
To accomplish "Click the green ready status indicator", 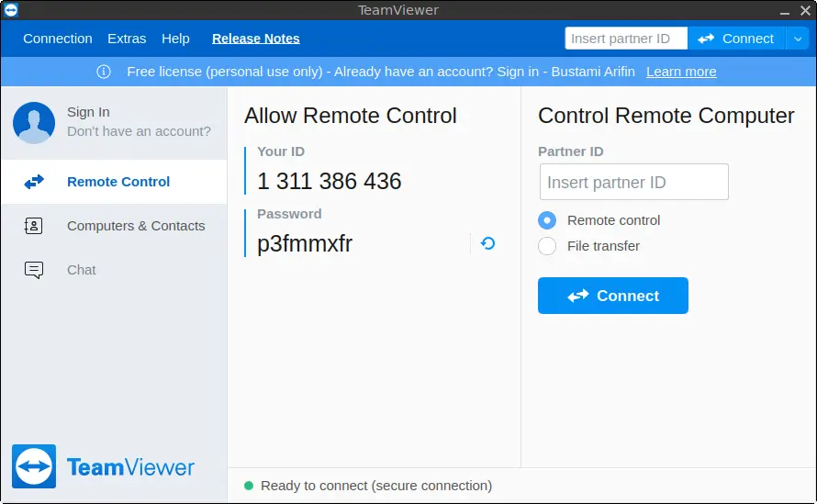I will [249, 486].
